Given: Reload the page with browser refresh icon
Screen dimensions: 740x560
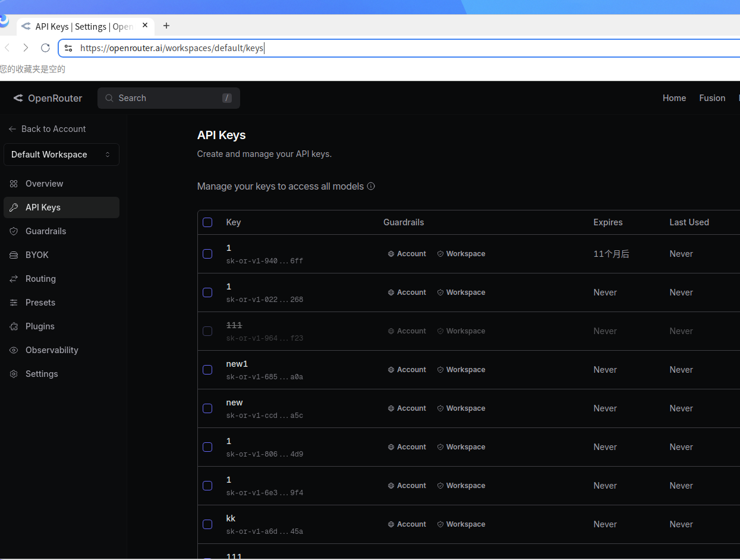Looking at the screenshot, I should point(45,48).
